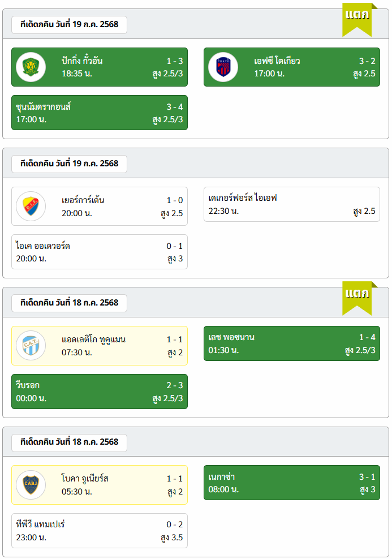Image resolution: width=392 pixels, height=559 pixels.
Task: Click the Beijing Guoan team logo
Action: [31, 67]
